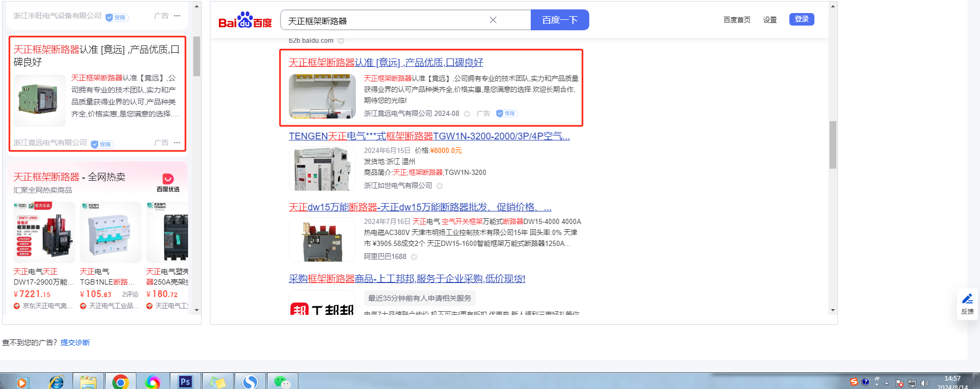Expand dropdown arrow next to 浙江竟远电气有限公司 2024-08
Screen dimensions: 980x389
click(466, 114)
